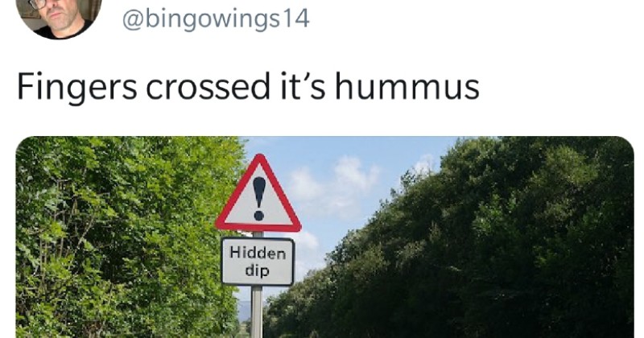Click the word 'Fingers' in the tweet

click(76, 87)
